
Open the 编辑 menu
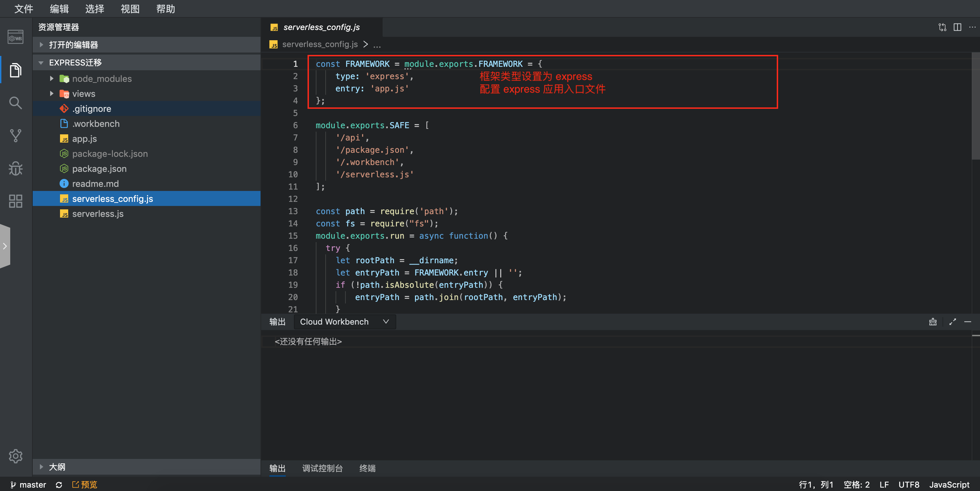[59, 9]
